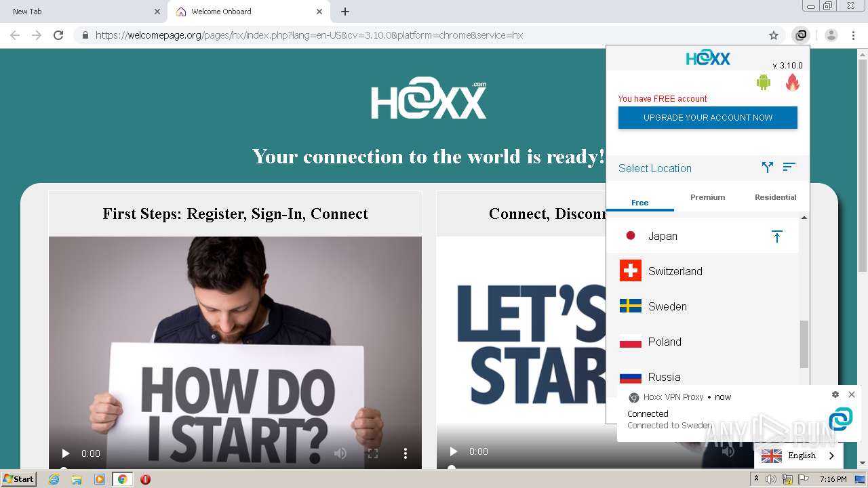
Task: Click the site lock icon in address bar
Action: tap(85, 35)
